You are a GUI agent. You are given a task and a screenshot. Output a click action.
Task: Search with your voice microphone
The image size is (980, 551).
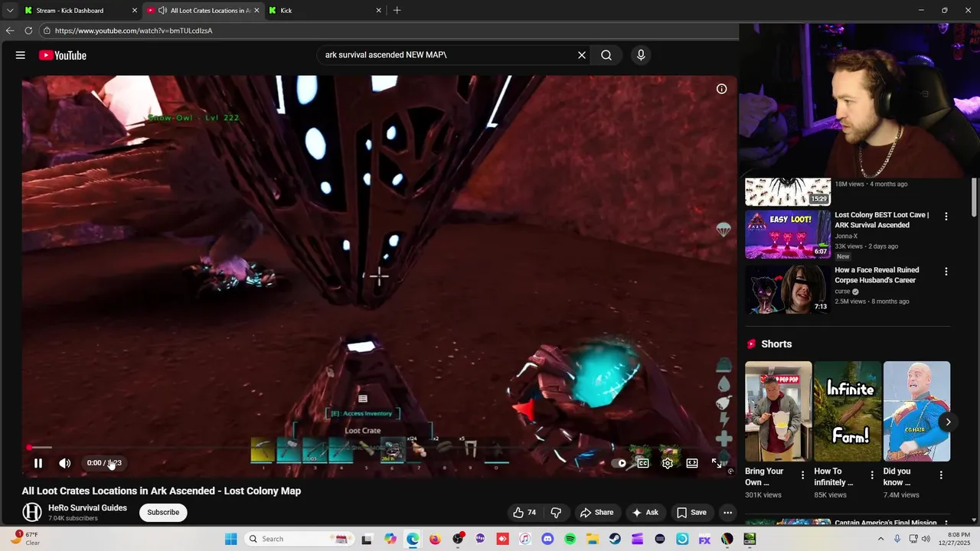pyautogui.click(x=641, y=55)
